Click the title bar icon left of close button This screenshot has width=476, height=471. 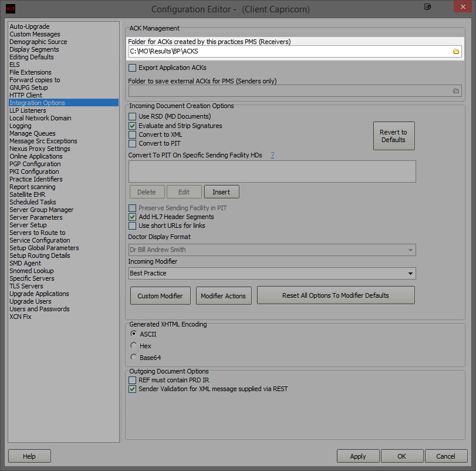point(427,7)
